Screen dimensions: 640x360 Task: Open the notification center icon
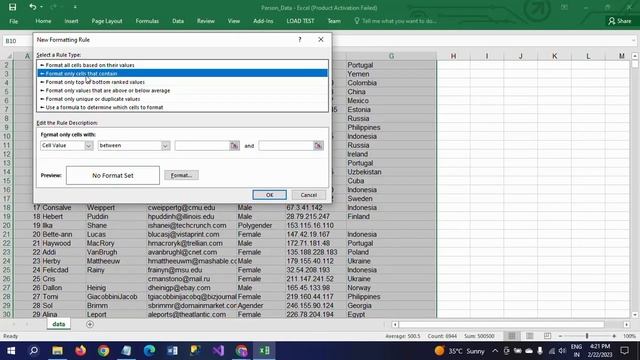[624, 351]
